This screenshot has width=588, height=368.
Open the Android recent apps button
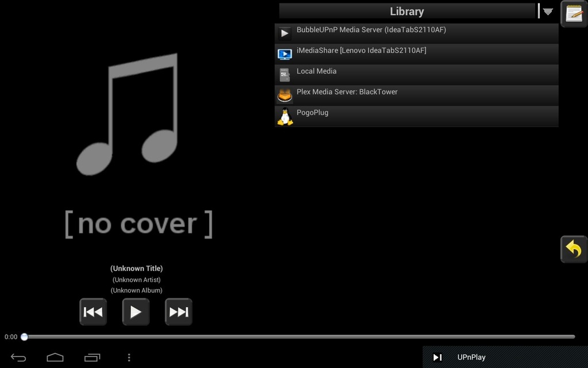pos(92,358)
